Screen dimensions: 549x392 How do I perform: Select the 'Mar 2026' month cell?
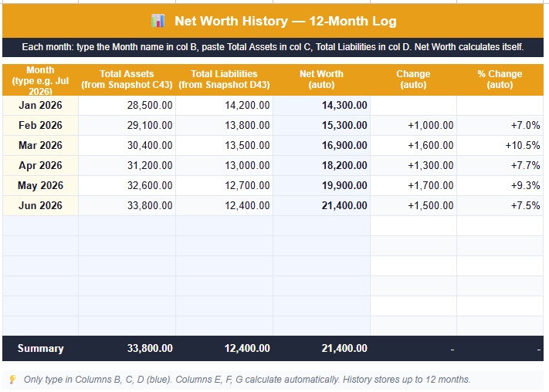pyautogui.click(x=40, y=145)
